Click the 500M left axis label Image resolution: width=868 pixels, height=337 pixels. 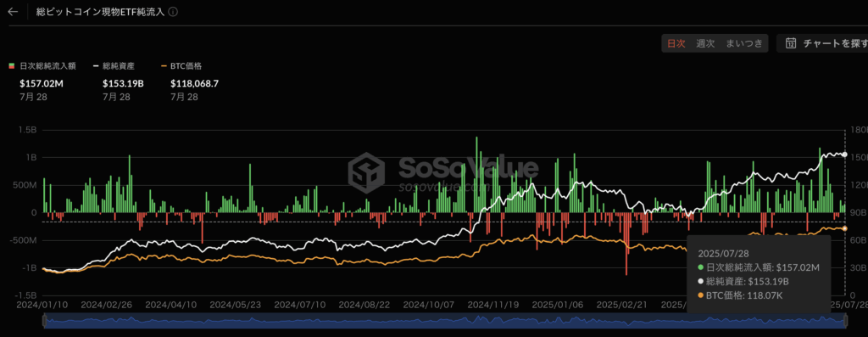click(25, 185)
